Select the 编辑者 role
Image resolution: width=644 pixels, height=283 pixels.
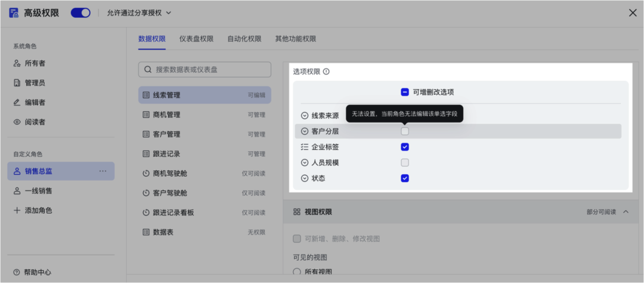pyautogui.click(x=61, y=103)
